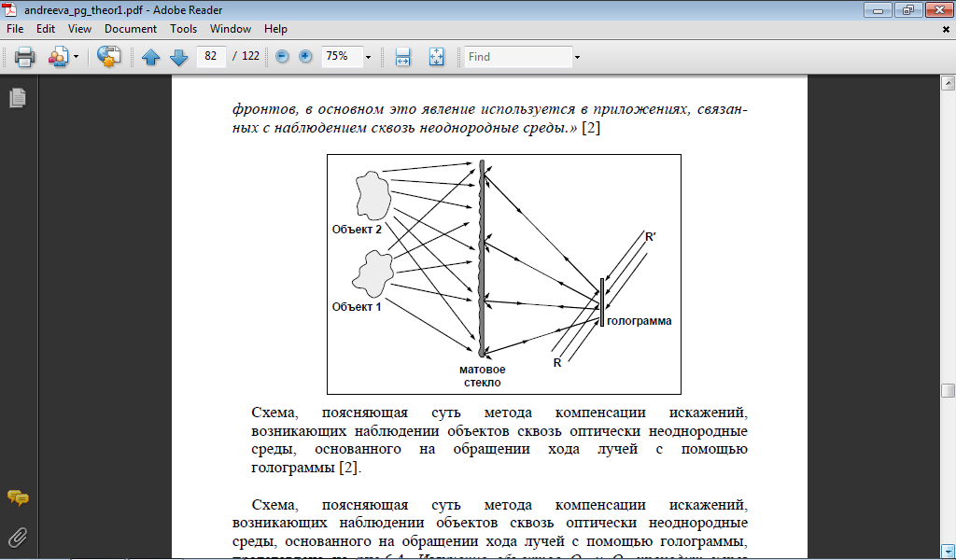Open the Find options dropdown arrow
Viewport: 956px width, 560px height.
[577, 57]
